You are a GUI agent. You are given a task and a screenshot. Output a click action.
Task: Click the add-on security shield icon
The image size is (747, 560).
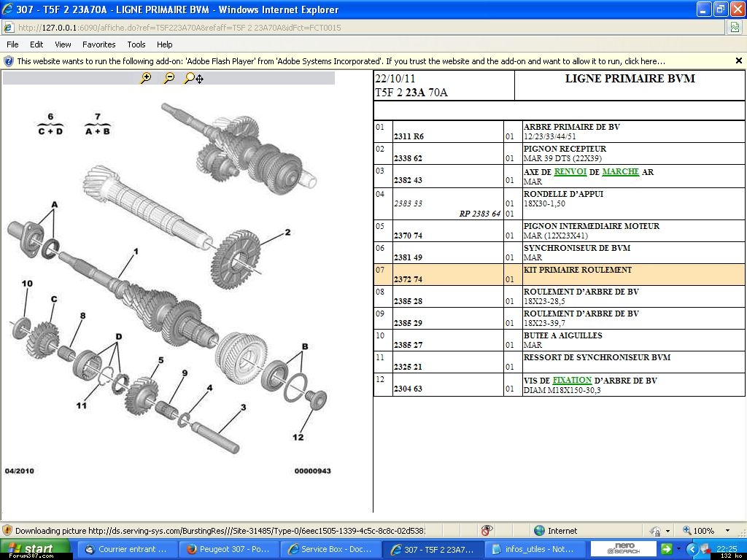point(8,61)
